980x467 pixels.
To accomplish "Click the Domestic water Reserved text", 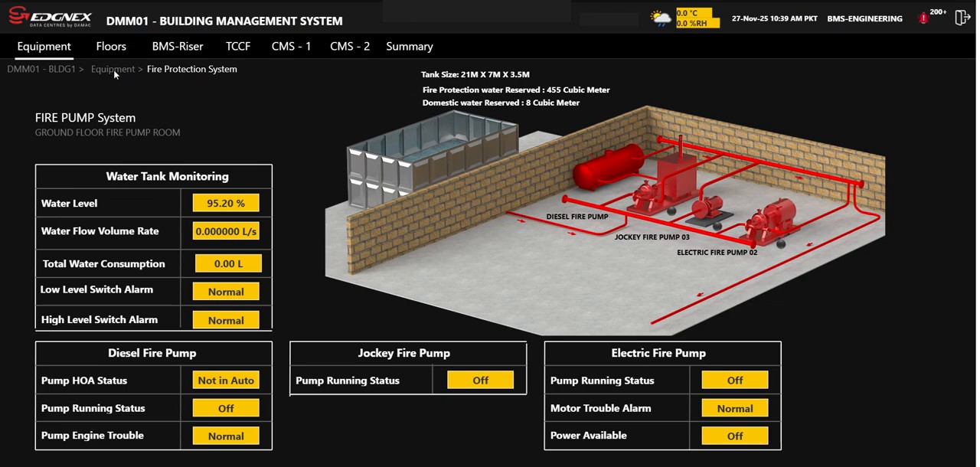I will point(501,103).
